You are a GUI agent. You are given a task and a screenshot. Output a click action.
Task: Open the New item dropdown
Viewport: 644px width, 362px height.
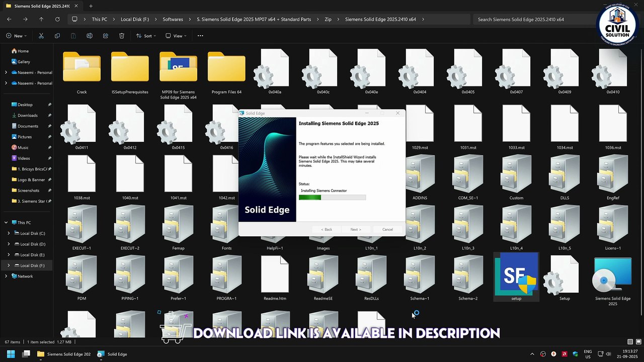pos(16,36)
